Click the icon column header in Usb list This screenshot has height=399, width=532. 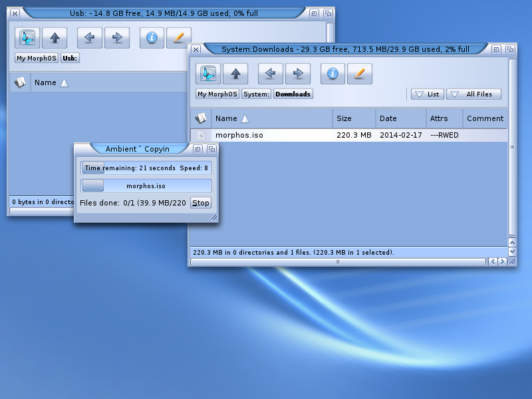coord(20,82)
